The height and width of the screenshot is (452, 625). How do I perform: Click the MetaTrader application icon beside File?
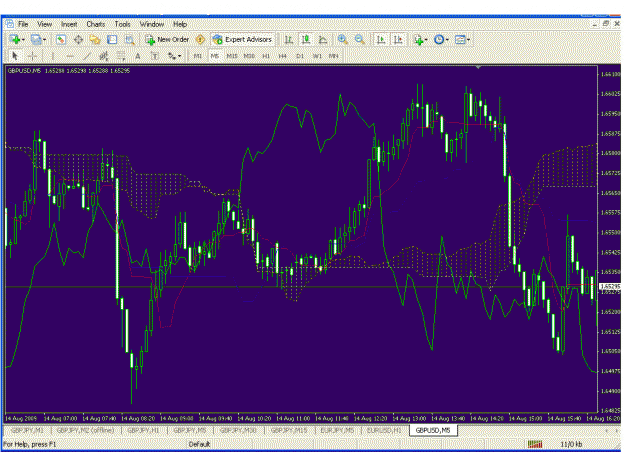[x=10, y=24]
